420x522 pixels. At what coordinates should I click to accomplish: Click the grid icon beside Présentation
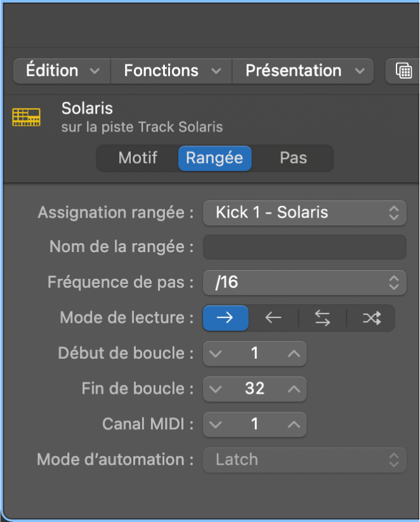pos(403,71)
